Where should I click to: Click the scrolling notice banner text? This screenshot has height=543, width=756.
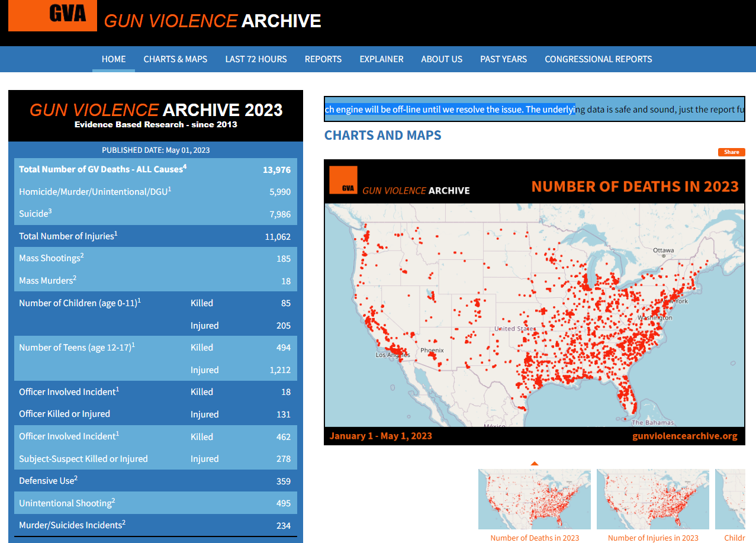[x=535, y=110]
